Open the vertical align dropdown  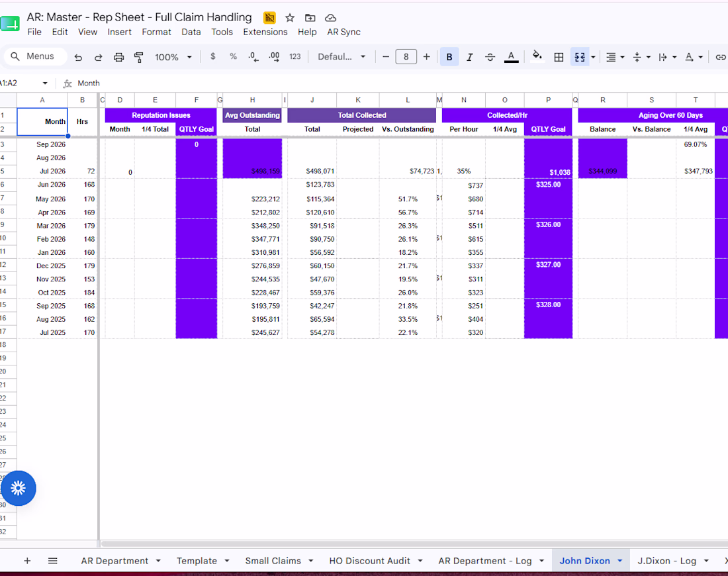641,57
